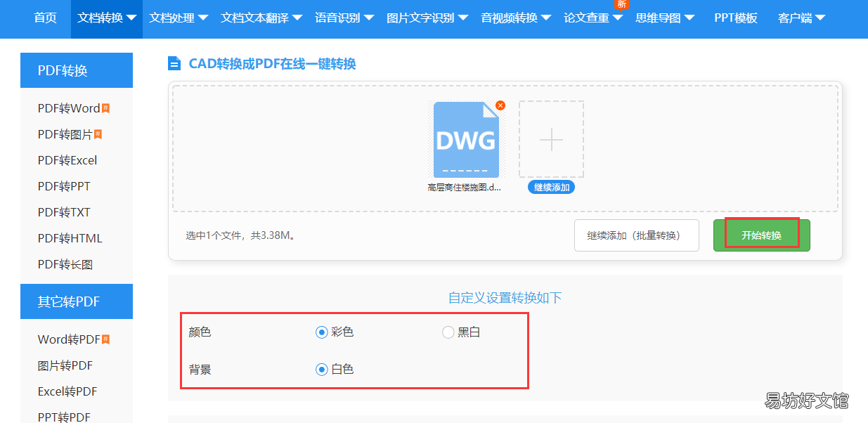Screen dimensions: 868x423
Task: Click the file name 高层商住楼施图.d...
Action: click(x=465, y=188)
